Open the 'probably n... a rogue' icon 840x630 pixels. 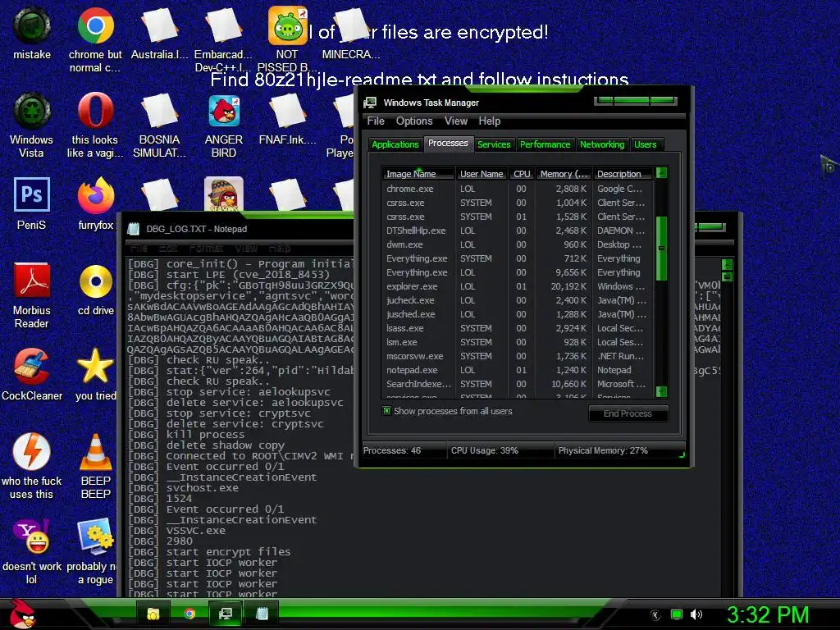(x=92, y=552)
